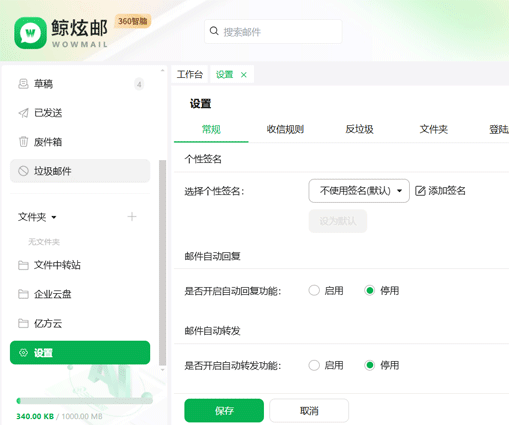Switch to the 收信规则 tab
509x425 pixels.
point(285,129)
